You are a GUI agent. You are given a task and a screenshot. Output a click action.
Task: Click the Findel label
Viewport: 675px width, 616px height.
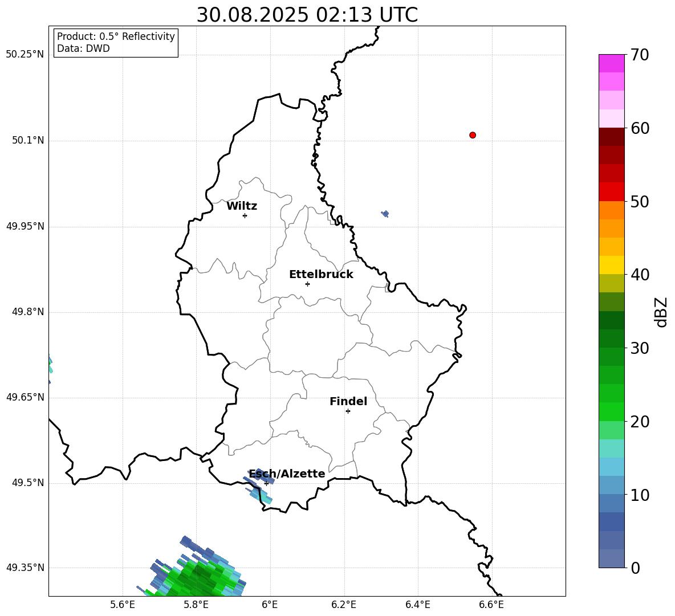[348, 401]
